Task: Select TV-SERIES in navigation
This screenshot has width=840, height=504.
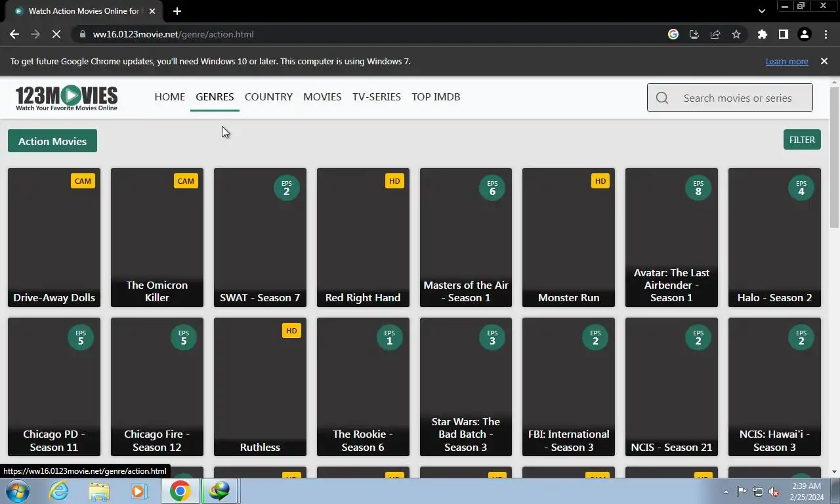Action: pyautogui.click(x=377, y=96)
